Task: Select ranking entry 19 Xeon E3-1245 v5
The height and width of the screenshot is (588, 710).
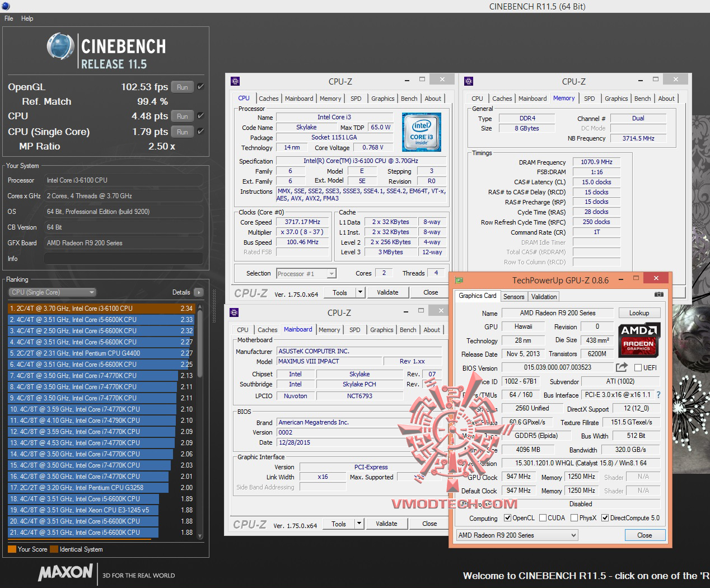Action: point(101,510)
